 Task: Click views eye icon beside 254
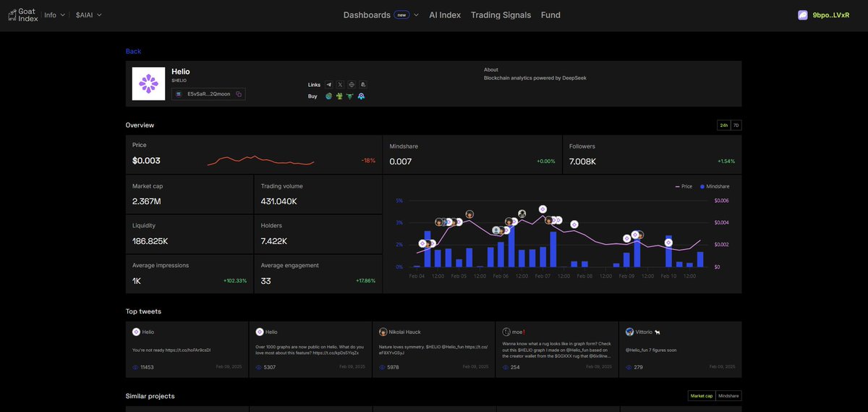pyautogui.click(x=506, y=367)
